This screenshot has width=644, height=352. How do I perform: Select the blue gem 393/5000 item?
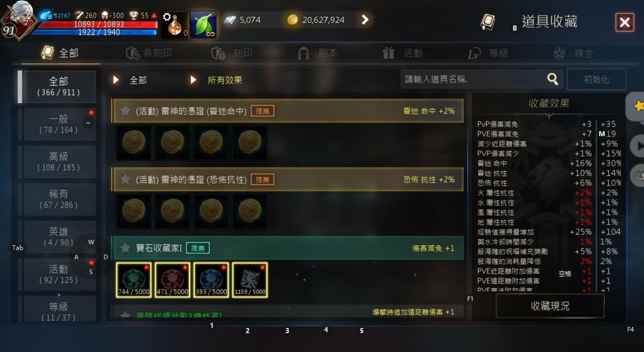[211, 280]
